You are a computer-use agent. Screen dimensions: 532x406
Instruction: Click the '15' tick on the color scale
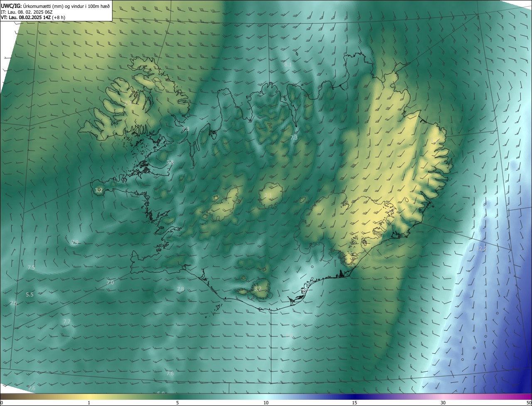355,403
